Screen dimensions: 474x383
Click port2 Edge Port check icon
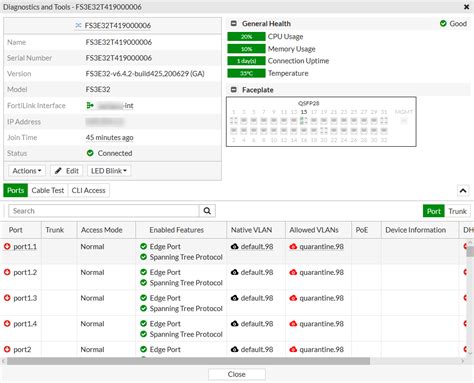click(144, 349)
